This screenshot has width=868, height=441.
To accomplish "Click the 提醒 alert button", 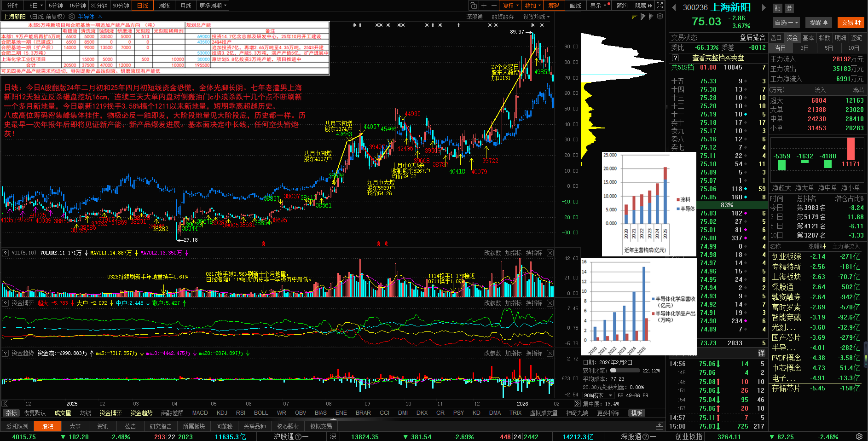I will pos(819,23).
